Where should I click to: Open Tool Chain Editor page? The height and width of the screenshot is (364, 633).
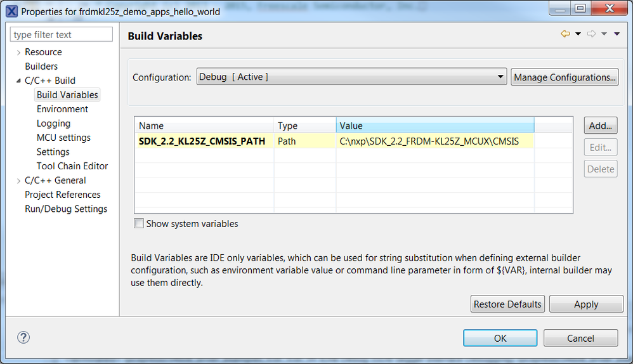coord(72,166)
